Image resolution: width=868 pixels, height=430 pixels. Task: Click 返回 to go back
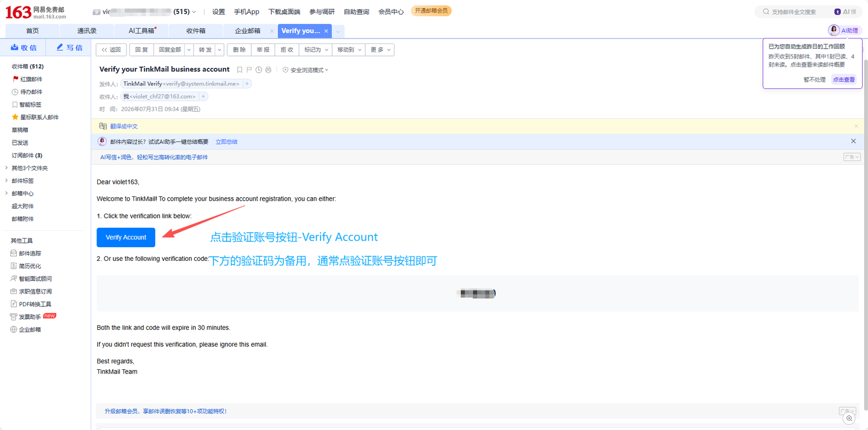point(111,50)
